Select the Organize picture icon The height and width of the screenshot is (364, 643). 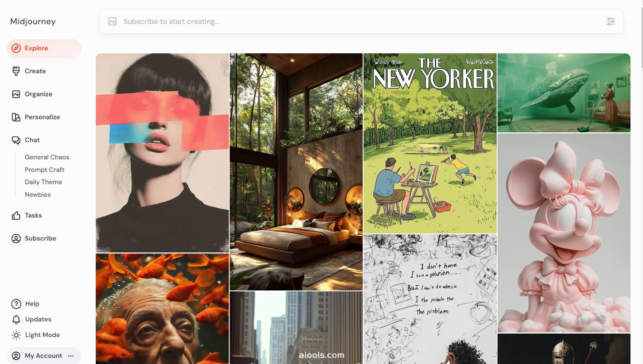(x=16, y=94)
